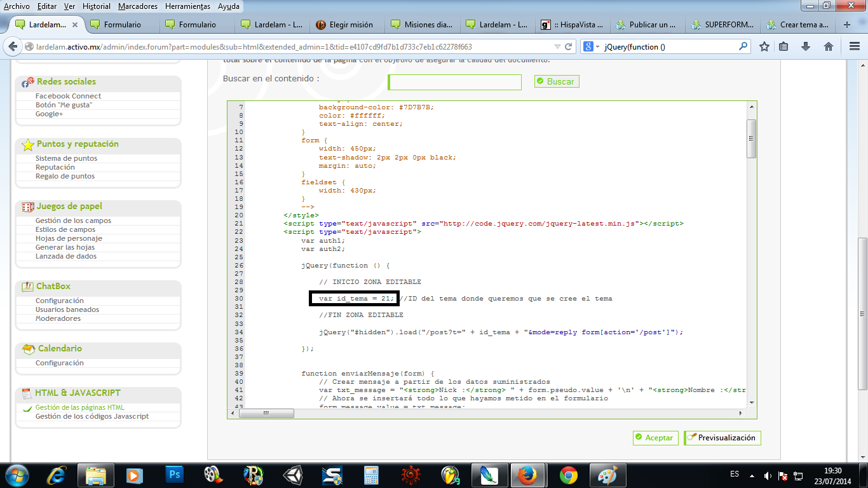Open the URL history dropdown arrow
The height and width of the screenshot is (488, 868).
(557, 46)
